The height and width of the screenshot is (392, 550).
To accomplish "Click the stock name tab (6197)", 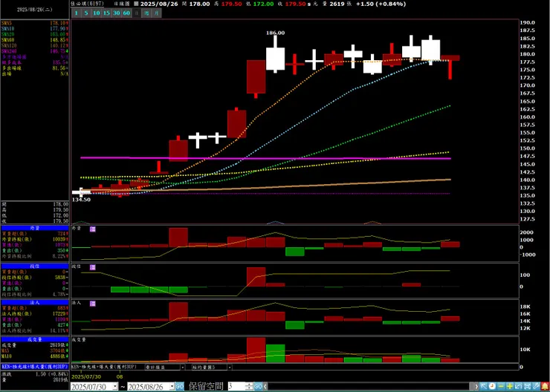I will [x=87, y=4].
